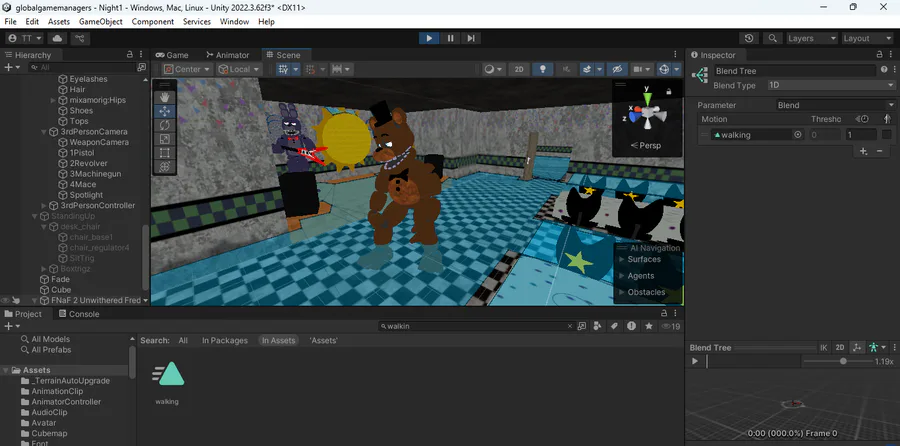Select the Scale tool in Scene
This screenshot has height=446, width=900.
point(164,139)
